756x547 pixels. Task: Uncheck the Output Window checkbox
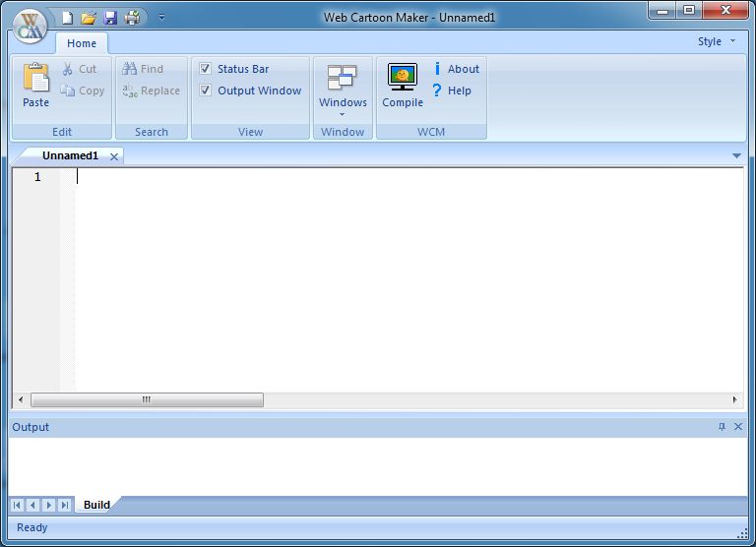coord(205,91)
